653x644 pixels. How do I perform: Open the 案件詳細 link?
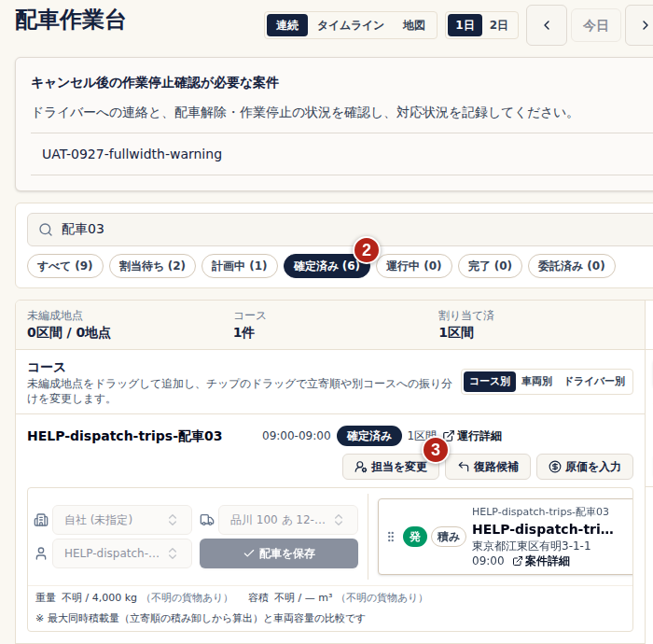(541, 562)
